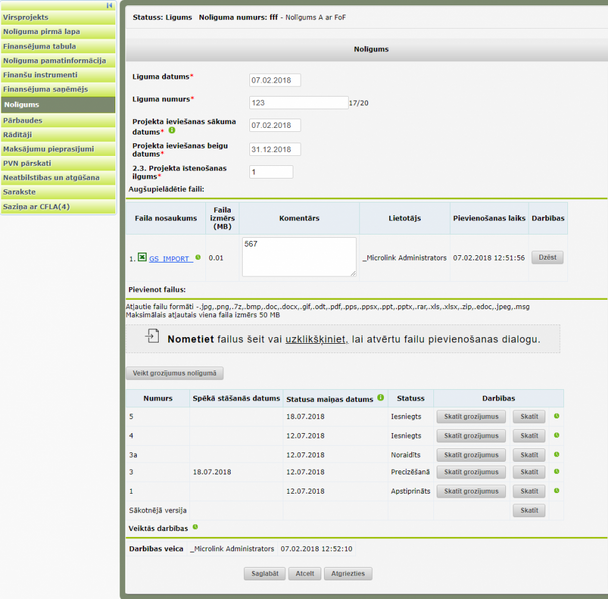Click Veikt grozījumus nolīgumā button
The image size is (608, 599).
[174, 373]
